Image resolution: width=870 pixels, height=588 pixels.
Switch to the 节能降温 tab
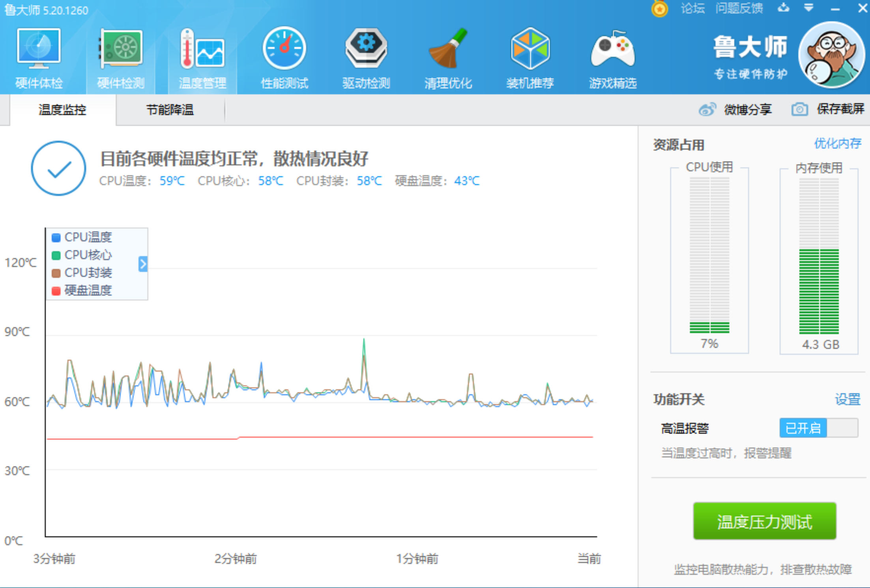[170, 110]
